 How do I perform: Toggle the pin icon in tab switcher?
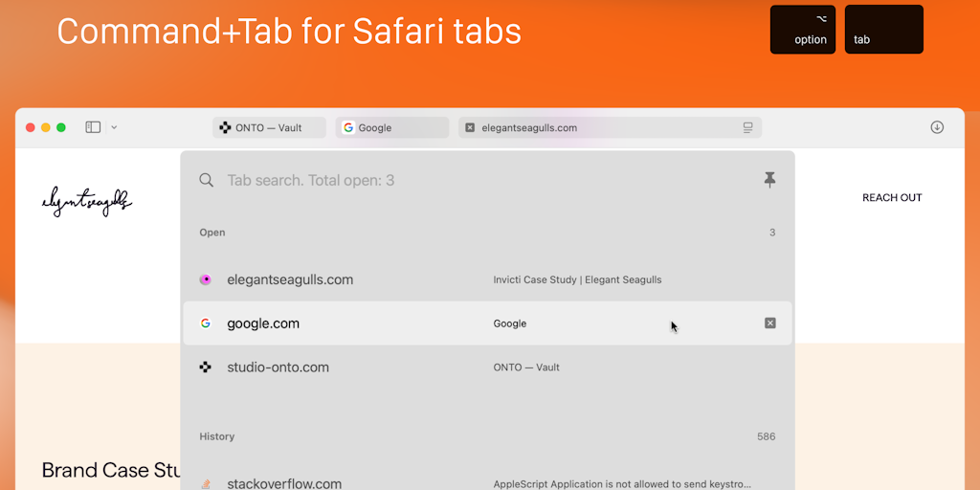tap(769, 180)
